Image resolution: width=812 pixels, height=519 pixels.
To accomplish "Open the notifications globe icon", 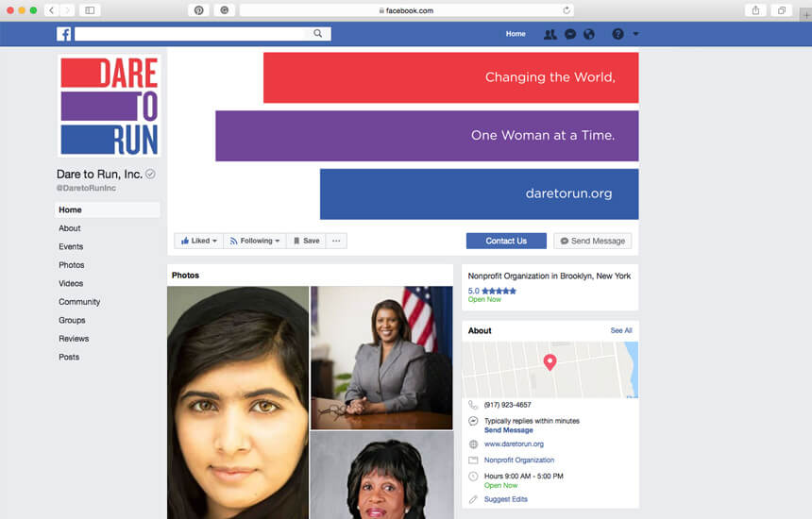I will [x=589, y=34].
